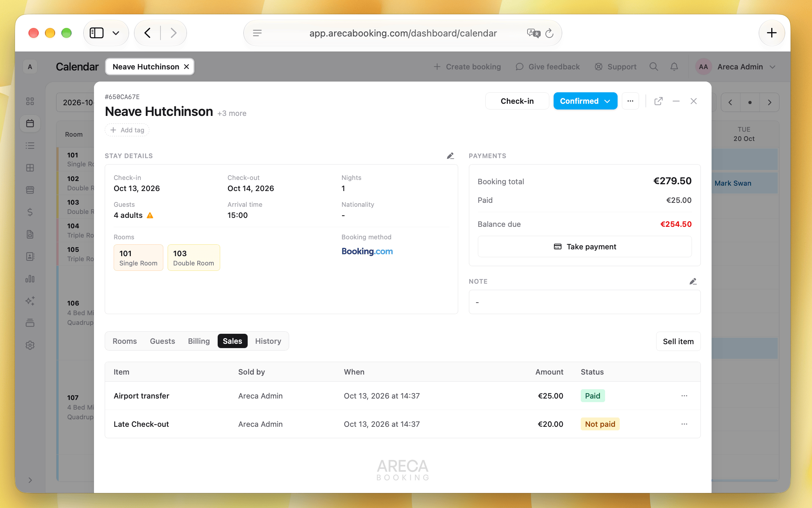This screenshot has width=812, height=508.
Task: Jump to today dot in calendar
Action: pyautogui.click(x=750, y=103)
